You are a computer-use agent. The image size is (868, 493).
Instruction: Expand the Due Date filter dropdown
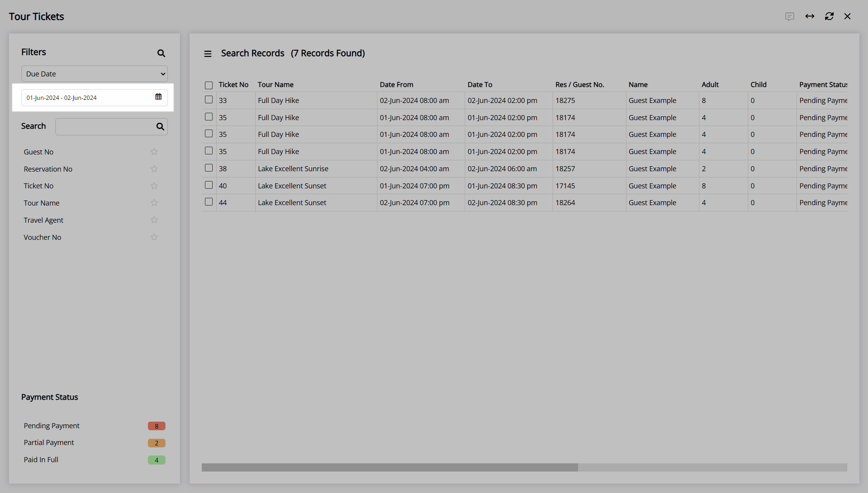click(x=94, y=74)
